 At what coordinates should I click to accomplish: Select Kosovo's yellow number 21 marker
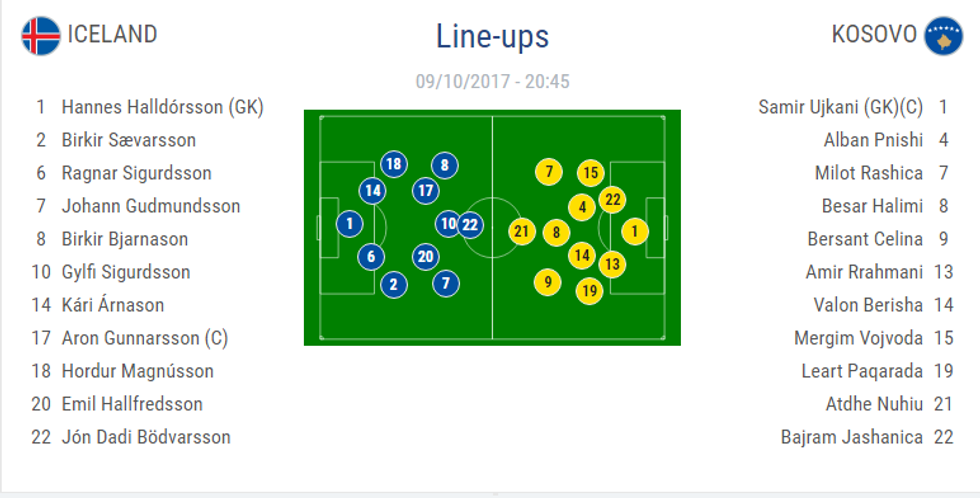521,232
